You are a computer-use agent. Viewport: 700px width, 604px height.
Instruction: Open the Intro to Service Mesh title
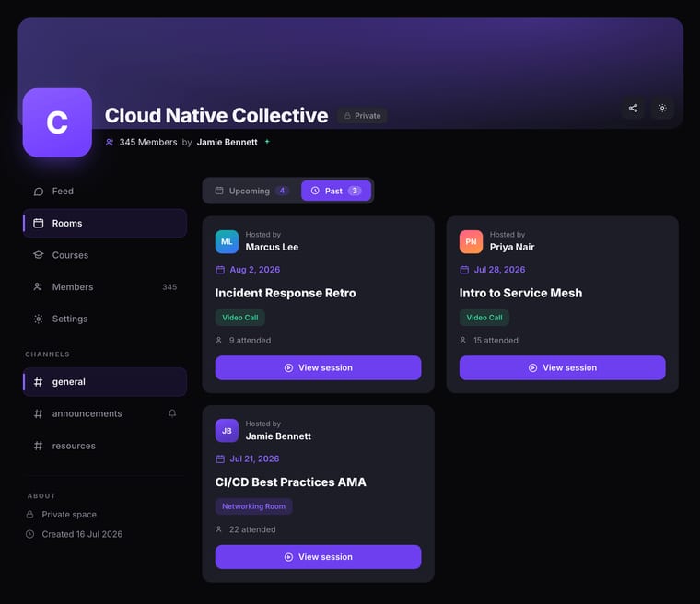tap(520, 294)
